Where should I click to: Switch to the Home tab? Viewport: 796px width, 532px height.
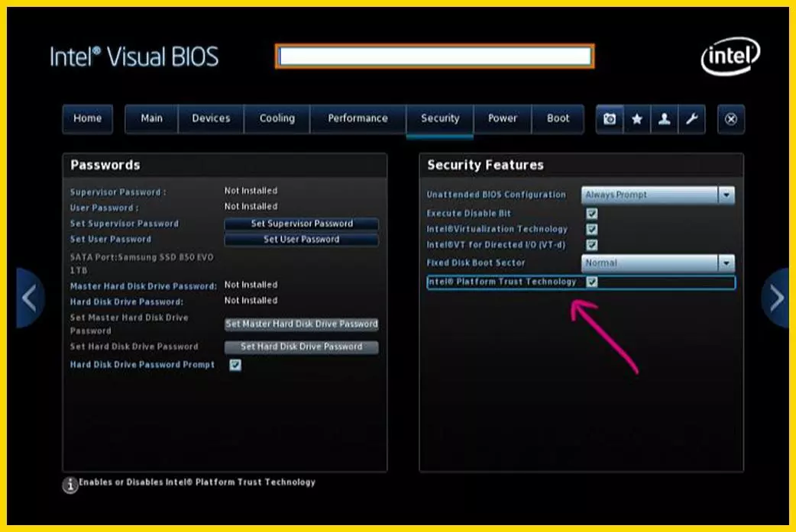click(x=87, y=118)
